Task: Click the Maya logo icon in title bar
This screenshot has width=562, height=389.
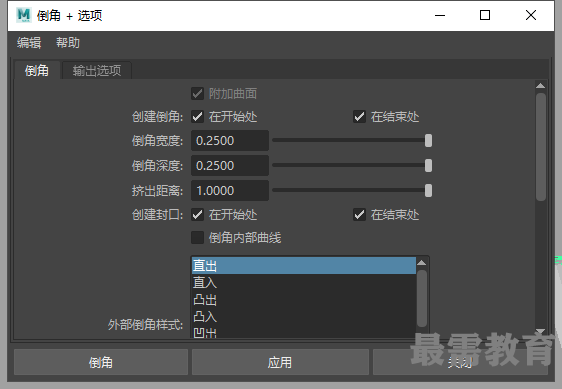Action: [x=24, y=15]
